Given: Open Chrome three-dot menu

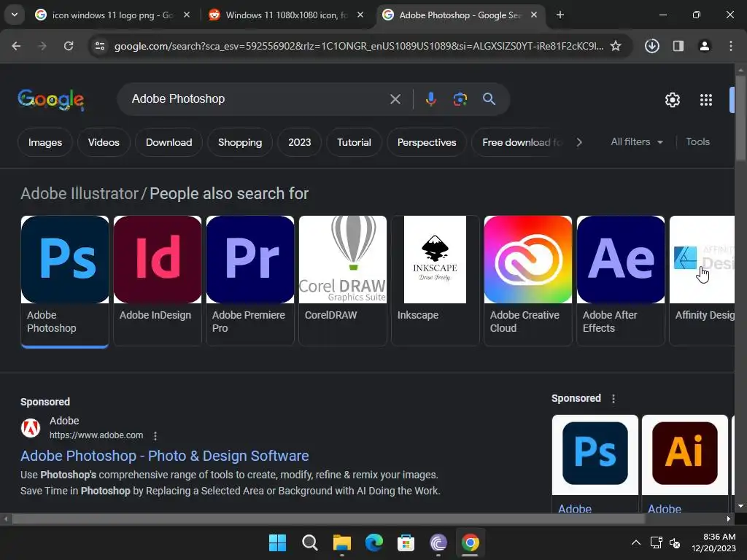Looking at the screenshot, I should tap(731, 46).
